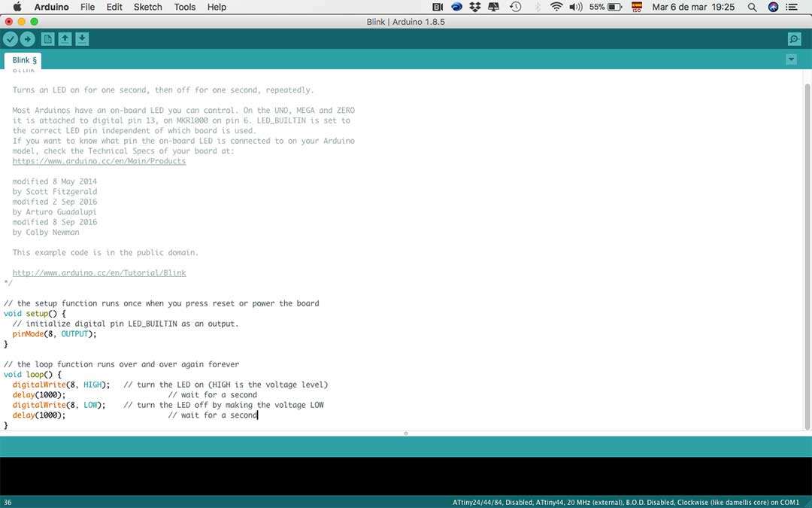
Task: Click 'This example code is in the public domain' line
Action: pos(105,252)
